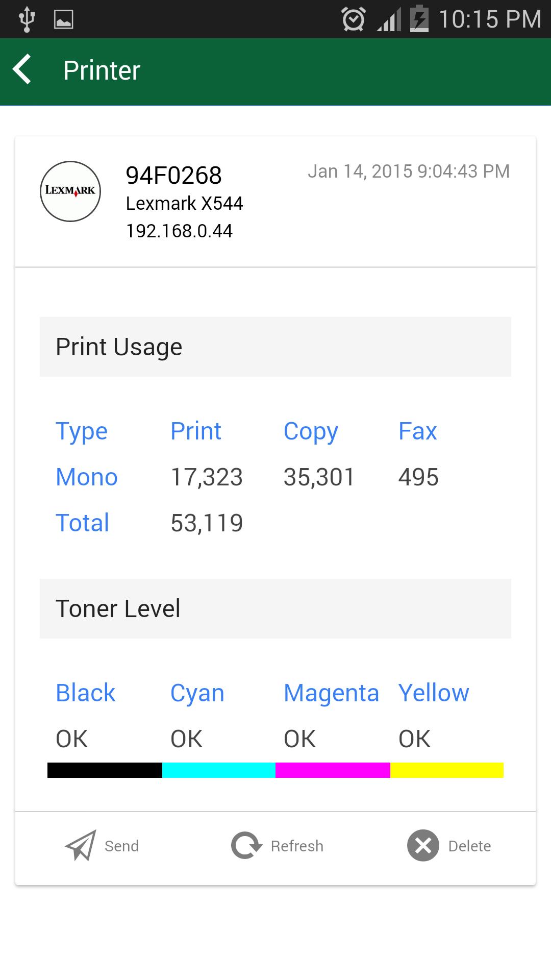The height and width of the screenshot is (980, 551).
Task: Select the Send paper plane icon
Action: (82, 846)
